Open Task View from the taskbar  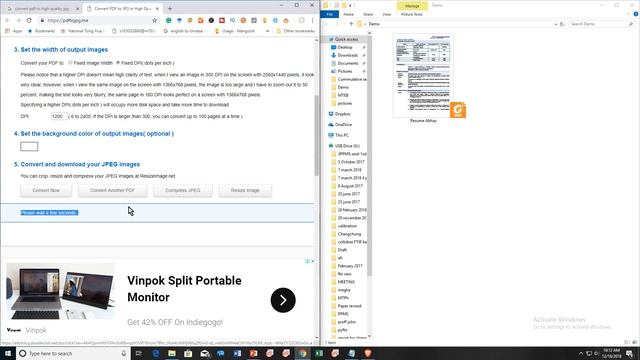point(139,353)
